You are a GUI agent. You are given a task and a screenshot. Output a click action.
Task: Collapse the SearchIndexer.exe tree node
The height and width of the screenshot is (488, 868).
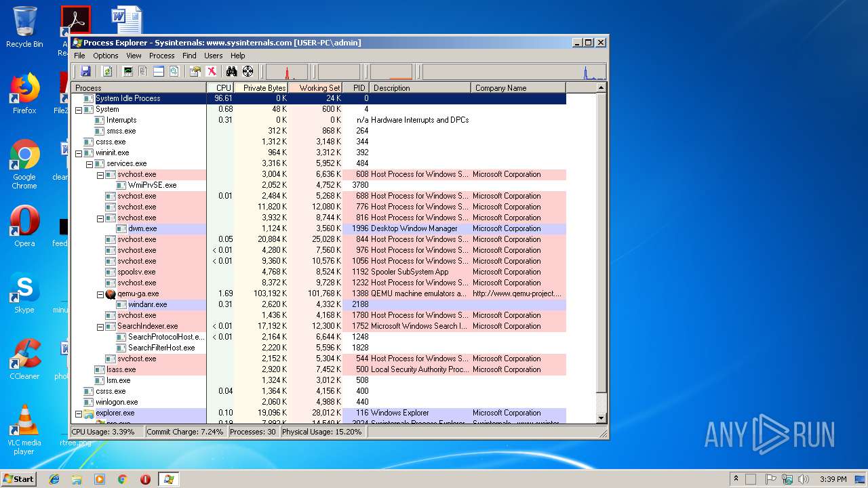[100, 326]
